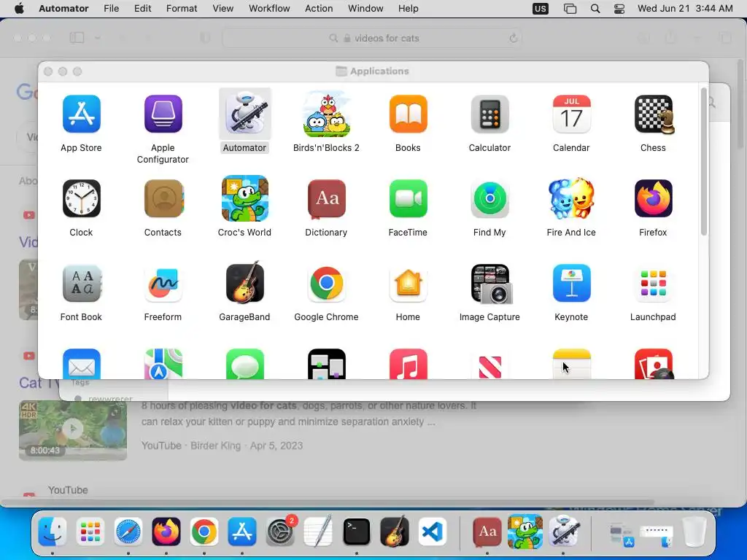Open Launchpad from the Dock
The width and height of the screenshot is (747, 560).
pos(90,532)
